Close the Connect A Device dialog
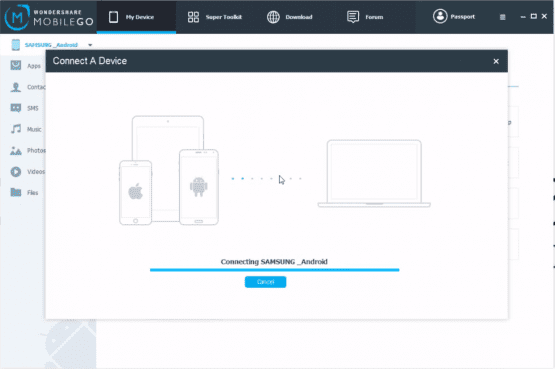The width and height of the screenshot is (555, 369). pos(496,61)
